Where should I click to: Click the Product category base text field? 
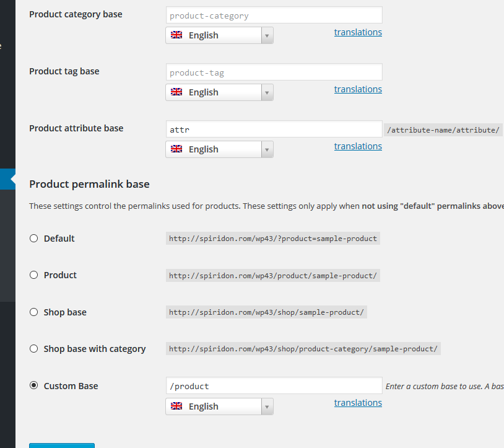pos(274,15)
